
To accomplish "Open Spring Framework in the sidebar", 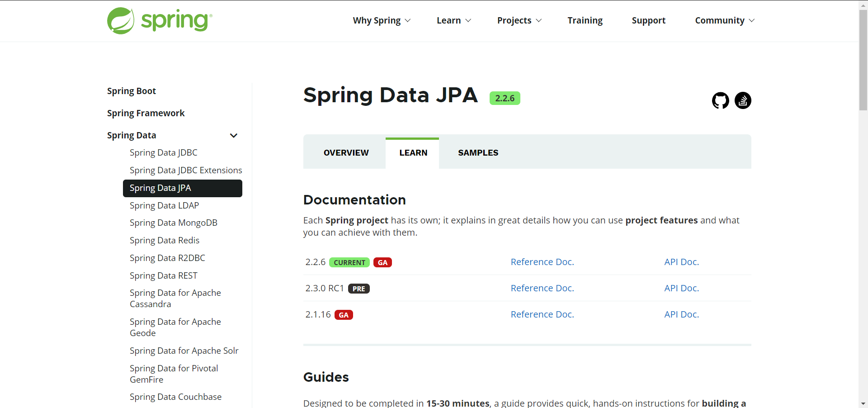I will pyautogui.click(x=146, y=113).
